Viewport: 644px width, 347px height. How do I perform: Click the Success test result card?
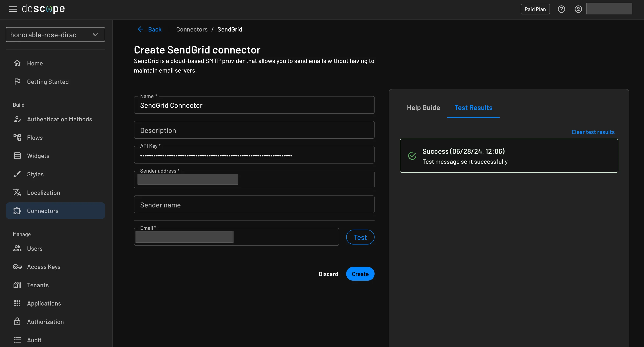click(x=509, y=156)
